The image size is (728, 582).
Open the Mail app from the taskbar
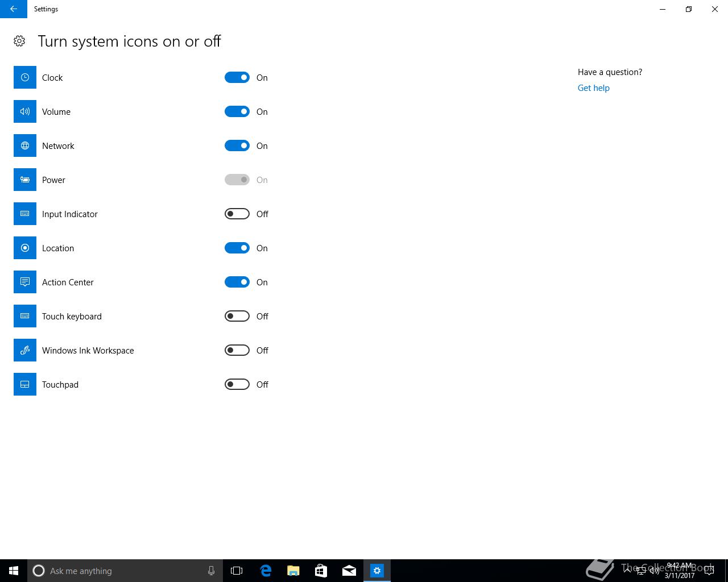click(349, 571)
